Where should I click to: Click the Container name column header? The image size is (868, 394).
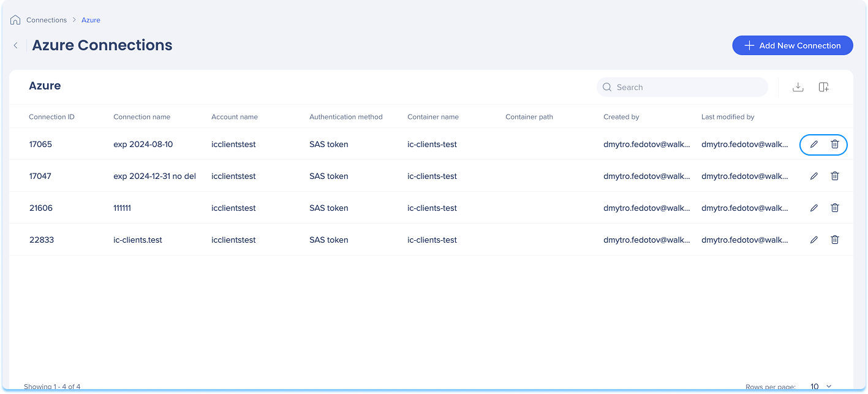[433, 117]
